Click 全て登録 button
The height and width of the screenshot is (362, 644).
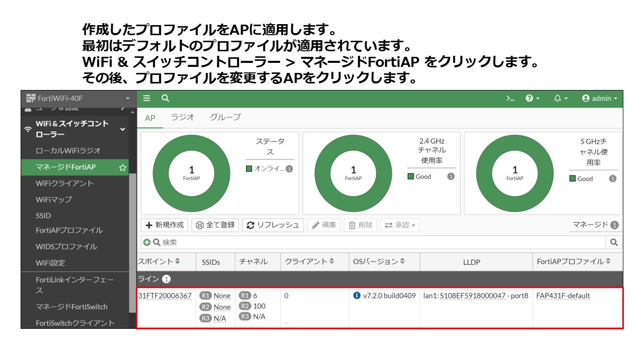click(215, 225)
